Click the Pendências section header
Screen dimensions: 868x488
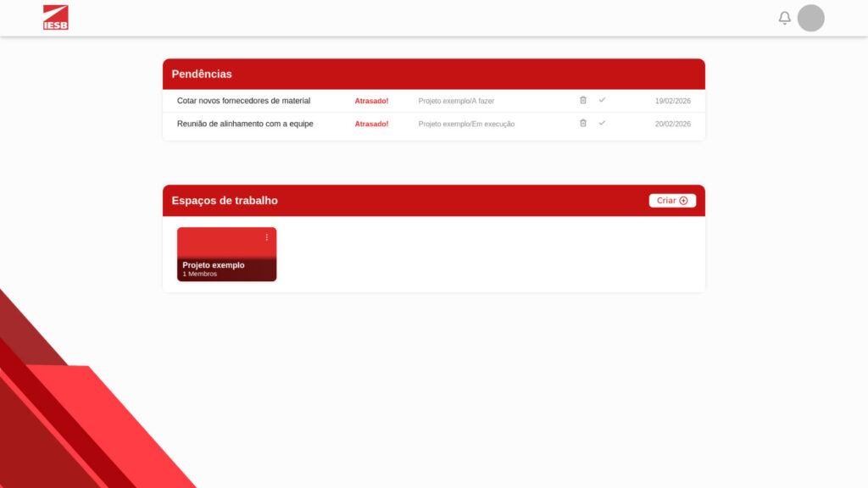click(202, 74)
